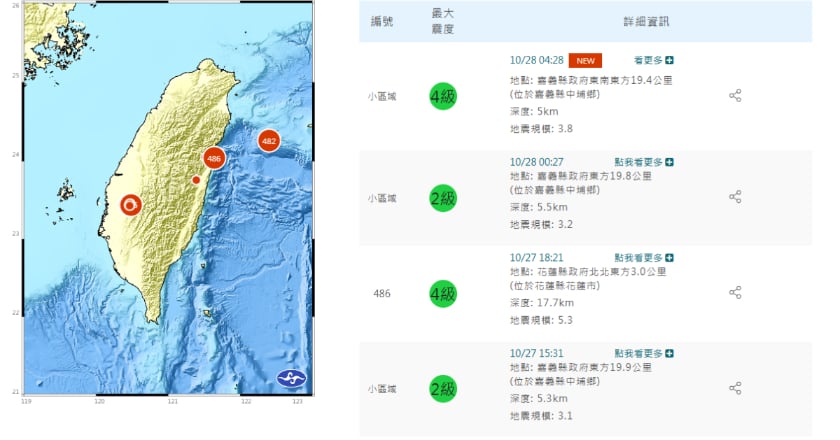Click the location text mentioning 19.4公里

591,80
